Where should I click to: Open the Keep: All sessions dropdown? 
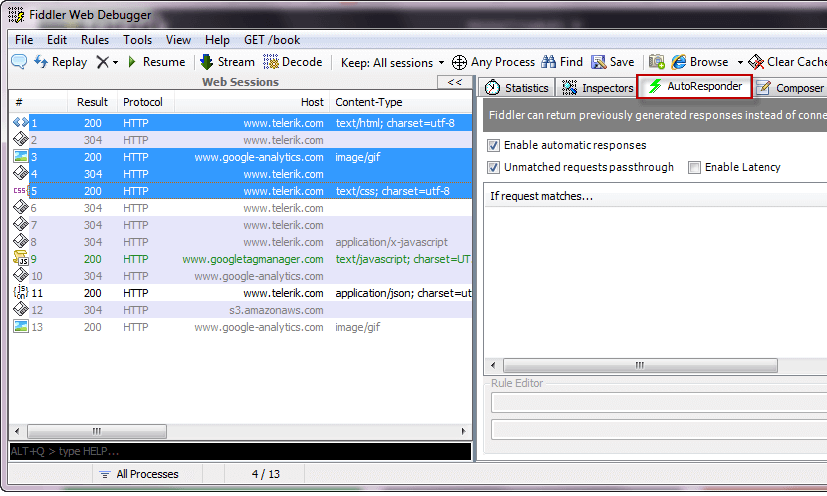point(392,62)
